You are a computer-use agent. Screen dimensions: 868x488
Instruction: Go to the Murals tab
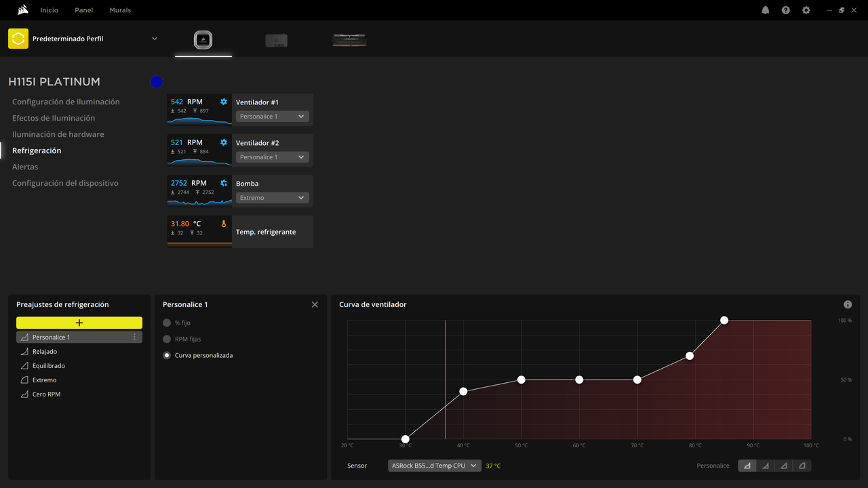(120, 10)
